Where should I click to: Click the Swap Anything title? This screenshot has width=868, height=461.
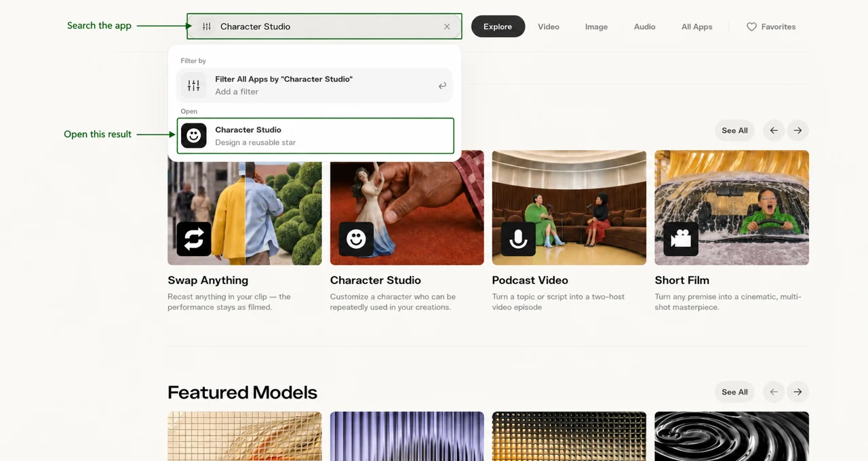tap(208, 280)
